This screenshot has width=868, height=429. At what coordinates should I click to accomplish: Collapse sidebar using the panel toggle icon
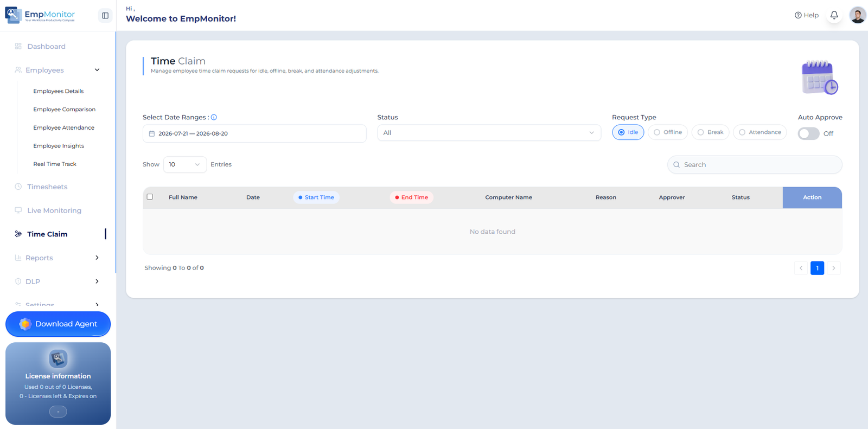(x=105, y=15)
